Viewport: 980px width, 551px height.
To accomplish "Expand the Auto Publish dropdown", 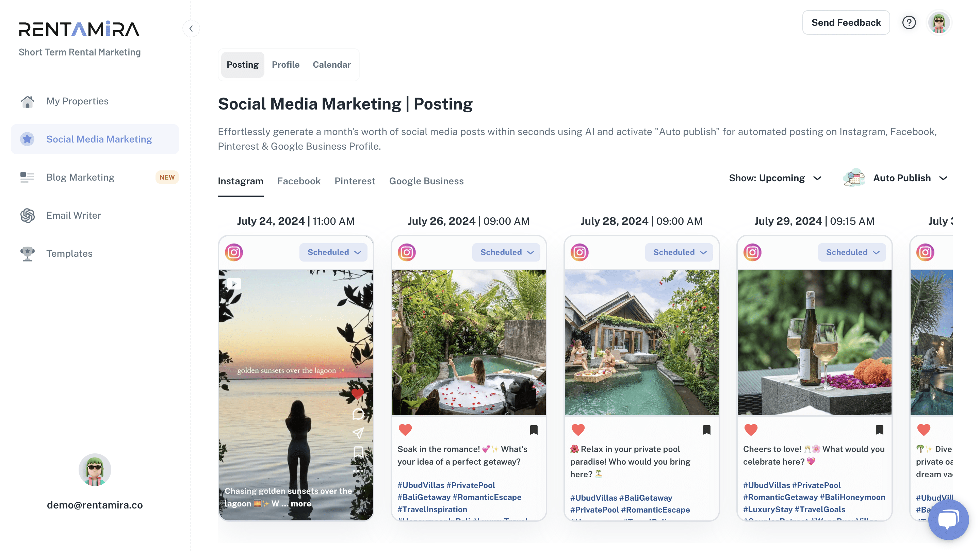I will pyautogui.click(x=895, y=178).
